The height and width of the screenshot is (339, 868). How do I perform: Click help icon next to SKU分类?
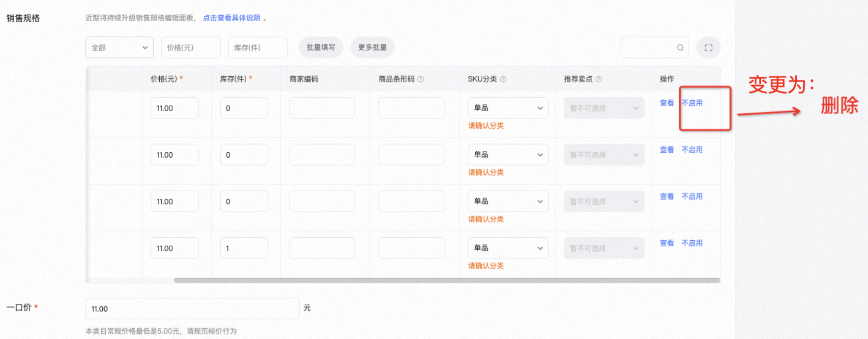pyautogui.click(x=503, y=79)
